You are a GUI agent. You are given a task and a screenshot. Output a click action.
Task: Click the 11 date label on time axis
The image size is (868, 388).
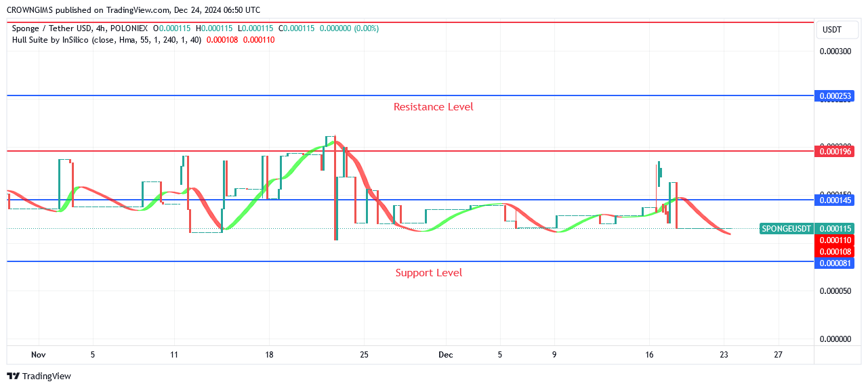pos(174,354)
